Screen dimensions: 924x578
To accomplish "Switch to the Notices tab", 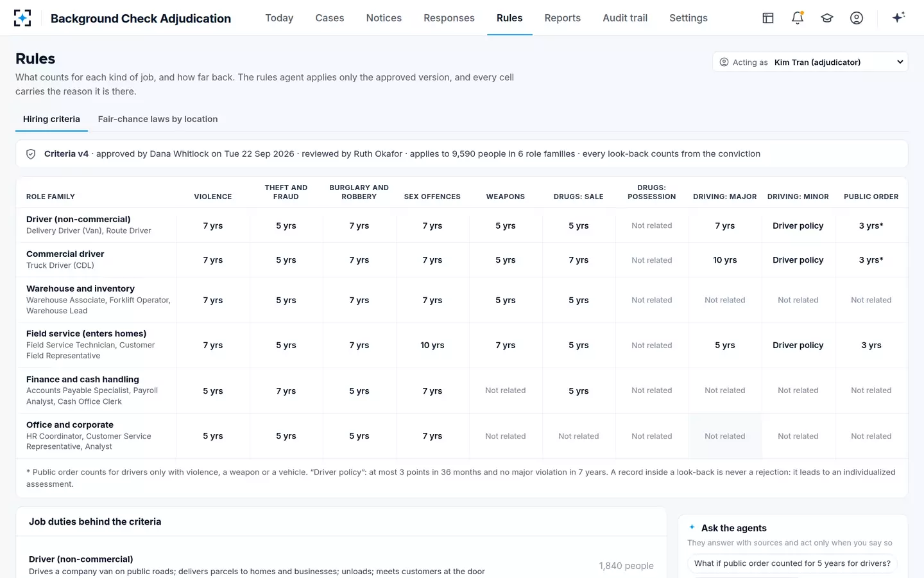I will (384, 18).
